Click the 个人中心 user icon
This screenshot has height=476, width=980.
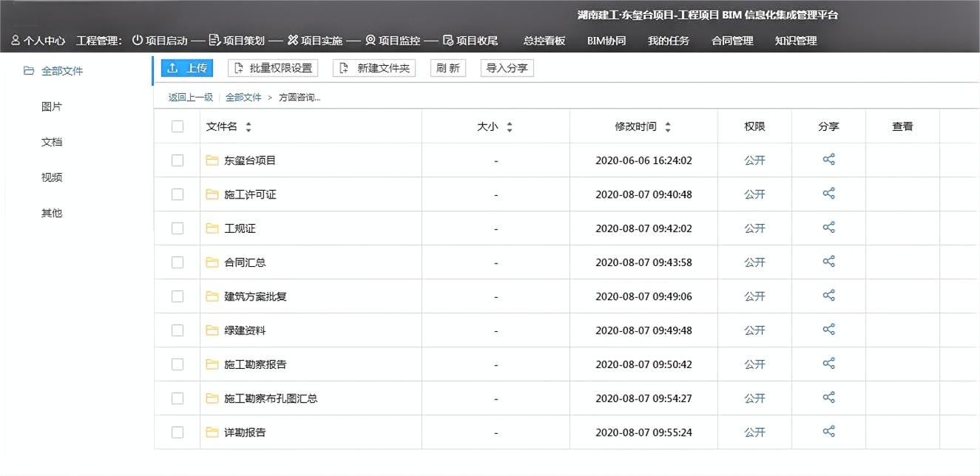point(16,41)
